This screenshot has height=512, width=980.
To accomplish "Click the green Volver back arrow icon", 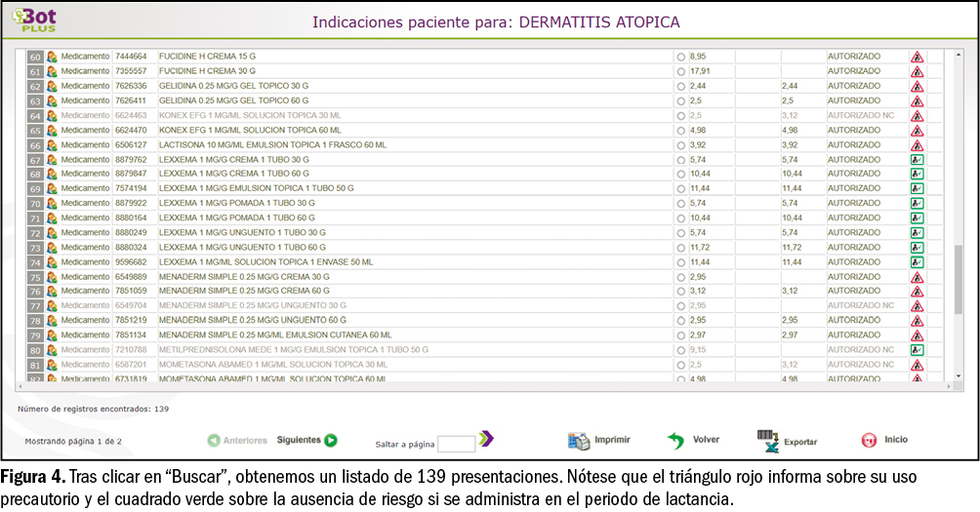I will [x=675, y=441].
